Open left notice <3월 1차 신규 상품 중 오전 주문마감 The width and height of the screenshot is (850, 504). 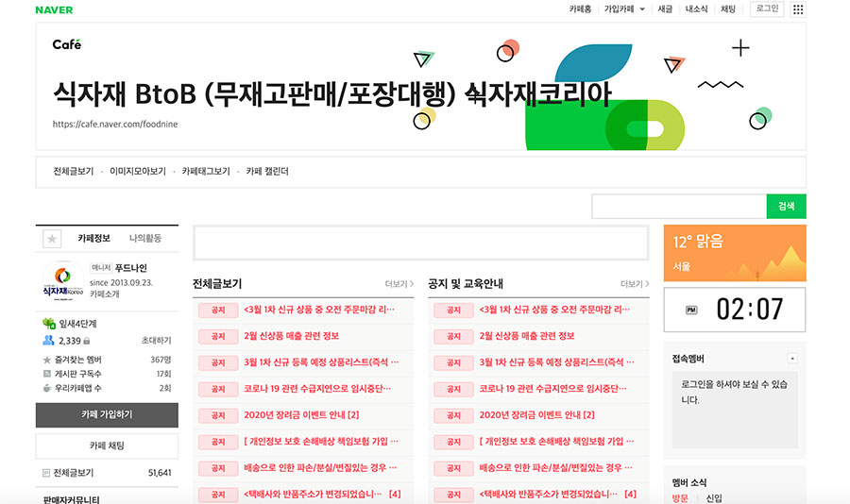(x=319, y=310)
